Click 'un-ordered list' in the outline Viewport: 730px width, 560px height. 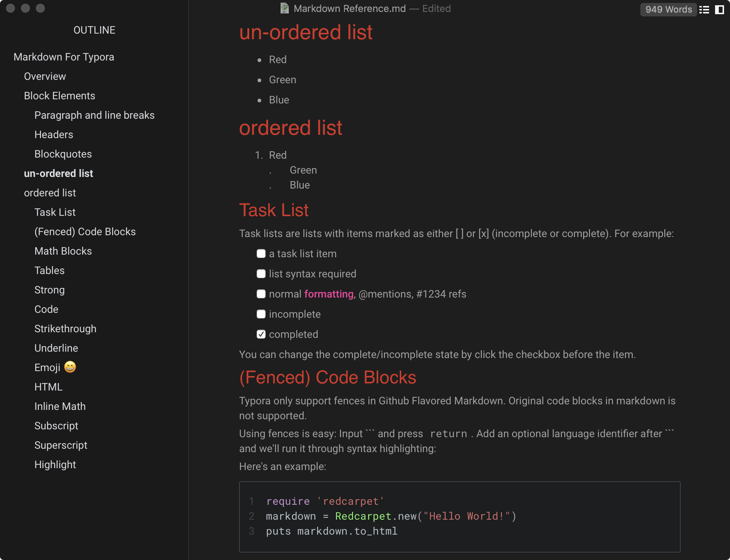(59, 173)
